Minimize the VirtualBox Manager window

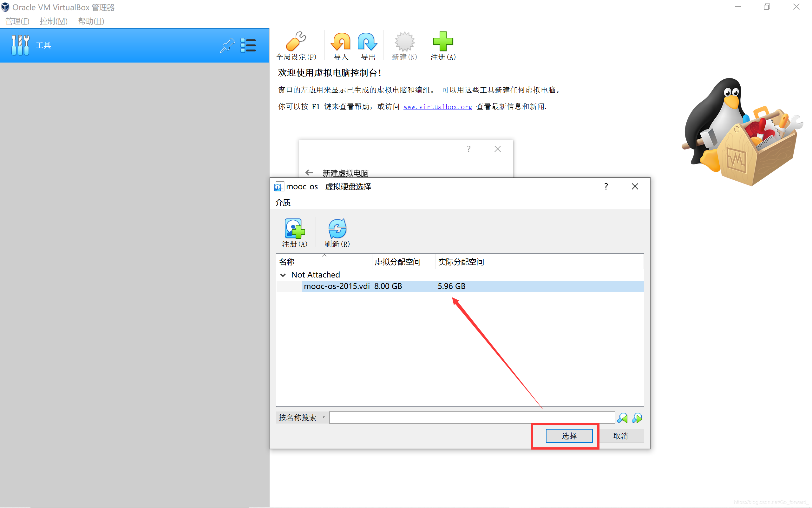pyautogui.click(x=738, y=7)
